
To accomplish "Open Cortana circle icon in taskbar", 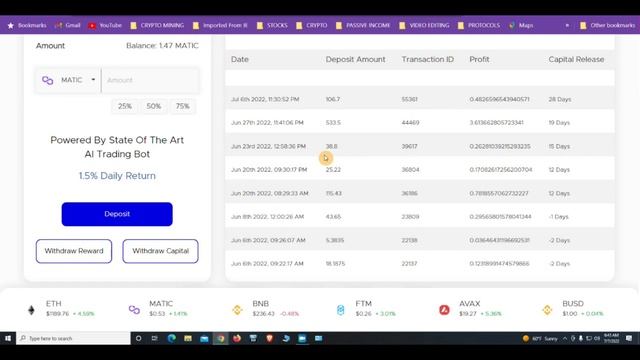I will click(x=138, y=338).
